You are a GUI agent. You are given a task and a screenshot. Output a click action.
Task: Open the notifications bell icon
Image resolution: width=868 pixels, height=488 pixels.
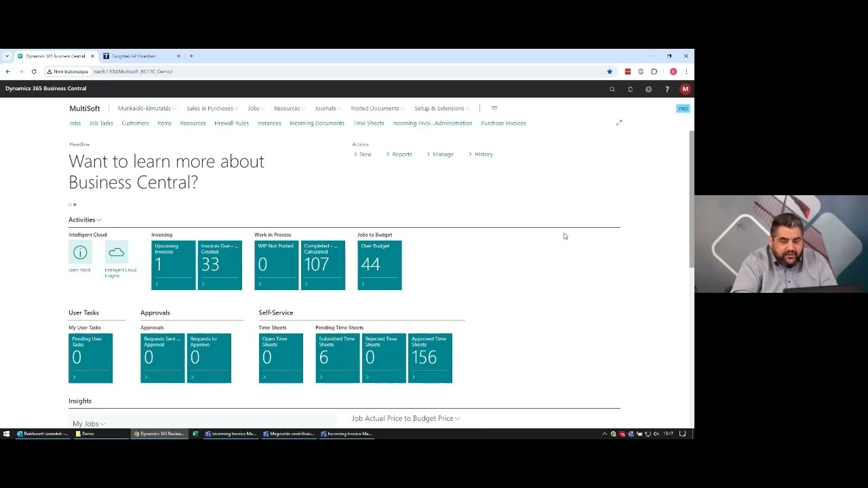(x=630, y=89)
